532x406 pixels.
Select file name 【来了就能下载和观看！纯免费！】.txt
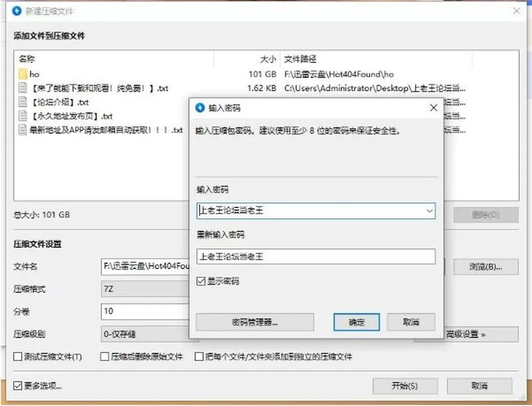[99, 89]
